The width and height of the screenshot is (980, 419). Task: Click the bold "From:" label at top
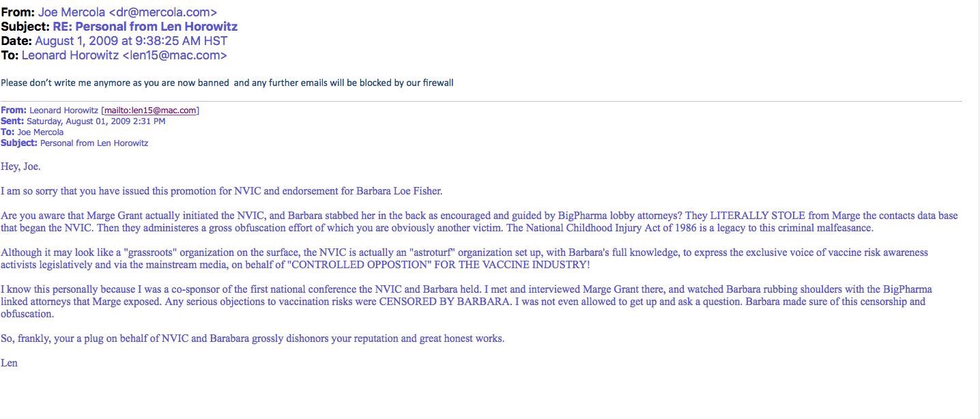pyautogui.click(x=15, y=12)
